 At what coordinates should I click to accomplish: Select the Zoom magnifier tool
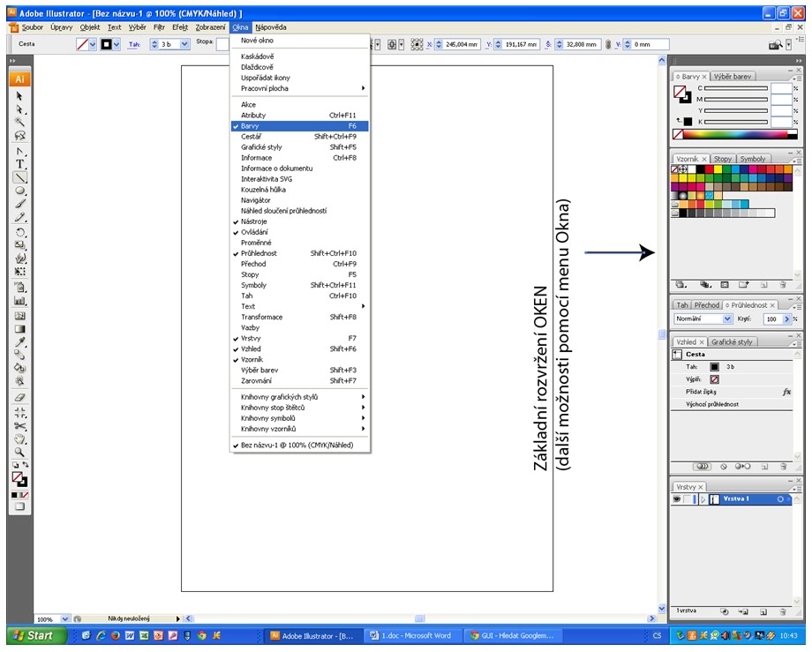coord(19,452)
